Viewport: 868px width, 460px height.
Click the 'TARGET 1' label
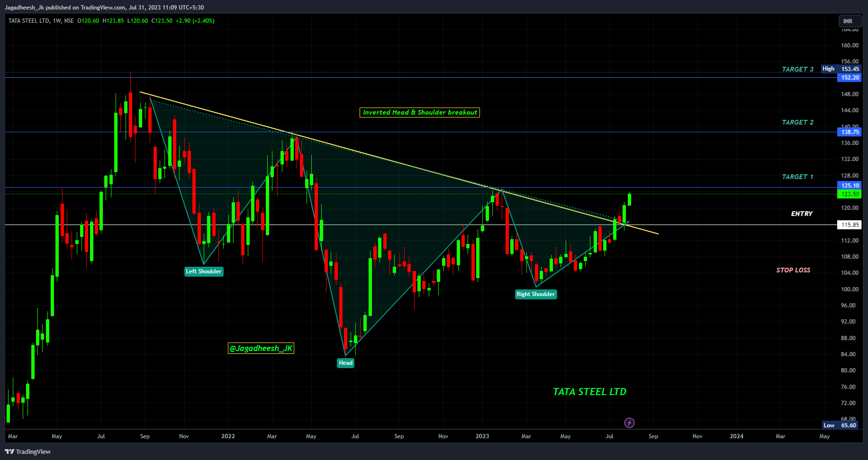coord(797,177)
